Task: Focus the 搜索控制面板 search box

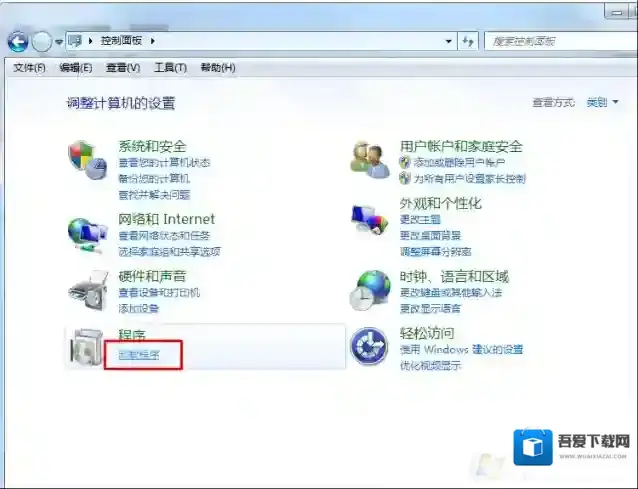Action: (561, 41)
